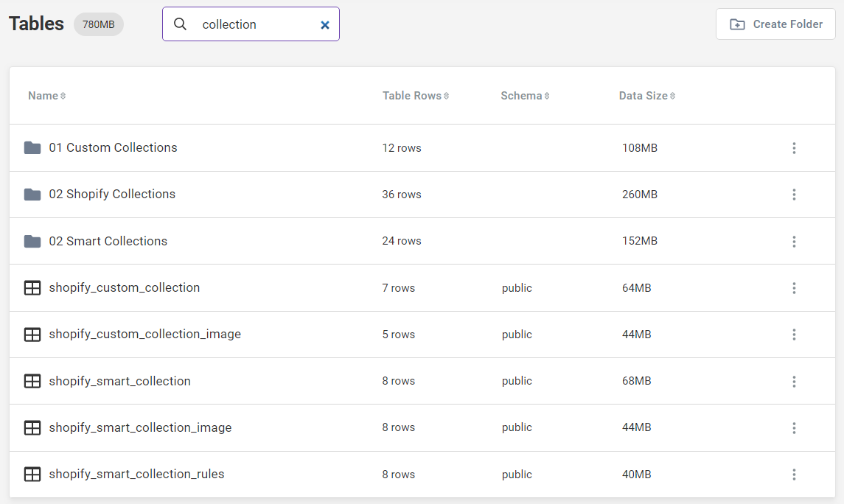
Task: Open the shopify_smart_collection_image table
Action: 141,427
